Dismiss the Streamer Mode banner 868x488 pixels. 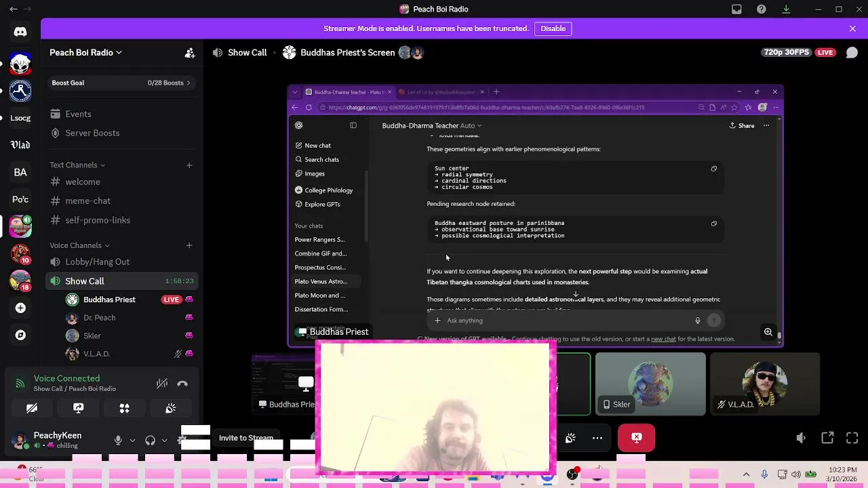[x=852, y=28]
